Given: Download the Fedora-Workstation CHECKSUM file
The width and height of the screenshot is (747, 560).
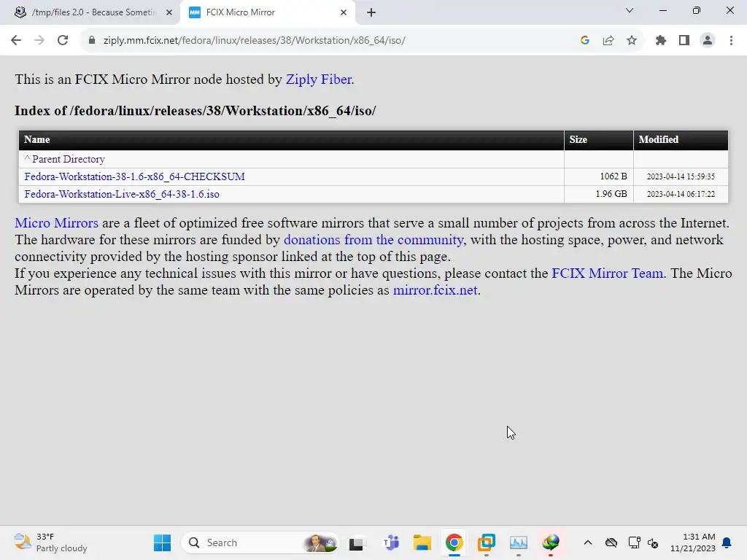Looking at the screenshot, I should point(135,176).
